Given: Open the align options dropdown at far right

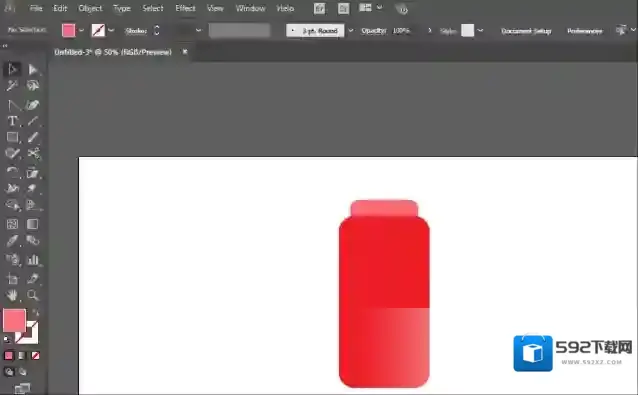Looking at the screenshot, I should pyautogui.click(x=633, y=30).
